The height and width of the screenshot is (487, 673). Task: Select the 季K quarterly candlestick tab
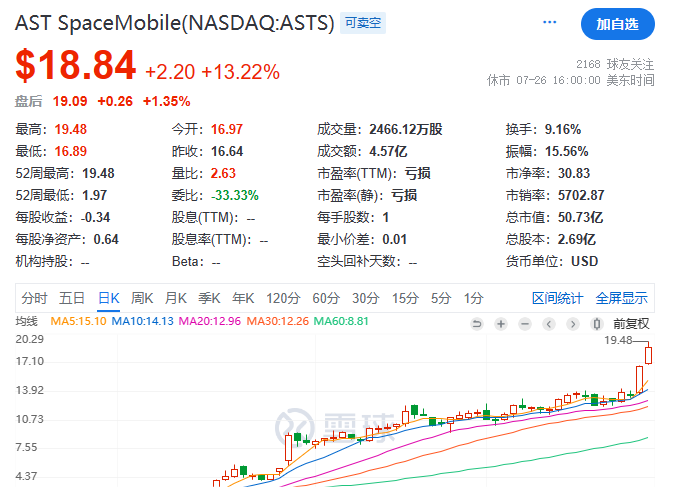click(209, 298)
